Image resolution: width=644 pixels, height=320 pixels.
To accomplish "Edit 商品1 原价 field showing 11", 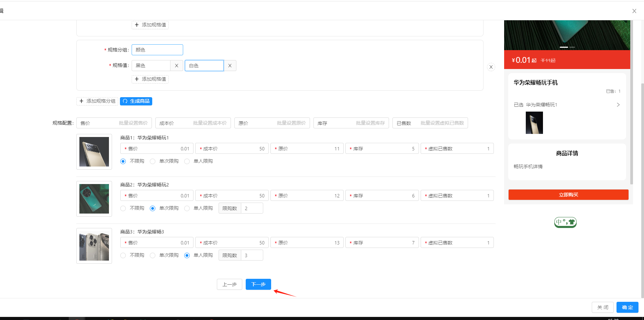I will point(307,149).
